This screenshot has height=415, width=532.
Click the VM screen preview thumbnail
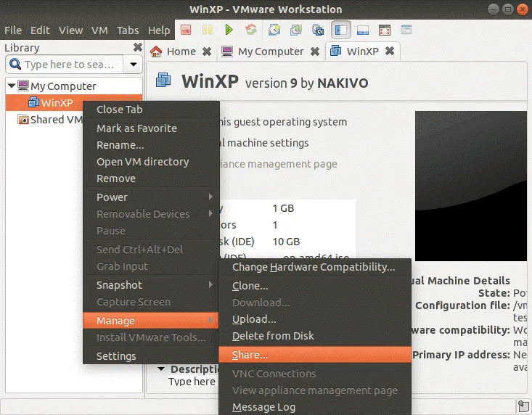[470, 186]
